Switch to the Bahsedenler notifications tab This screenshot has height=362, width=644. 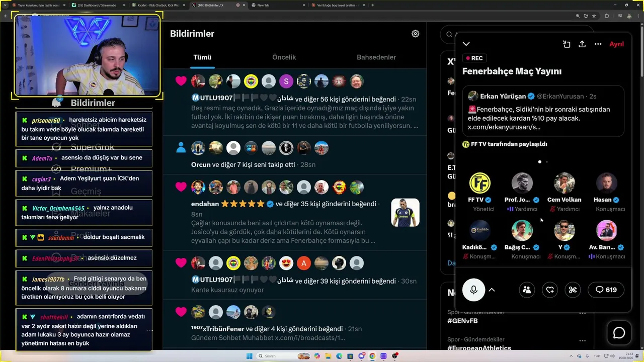click(x=376, y=57)
